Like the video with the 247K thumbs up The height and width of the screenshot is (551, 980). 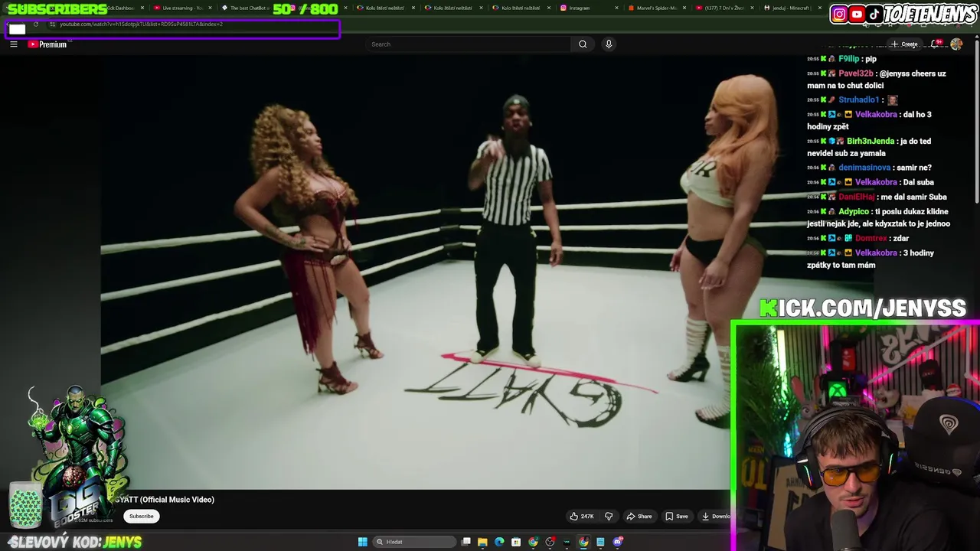pos(582,517)
